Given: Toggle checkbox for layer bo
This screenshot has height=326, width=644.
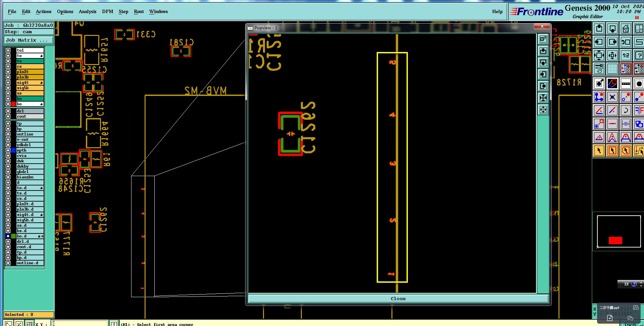Looking at the screenshot, I should 8,104.
